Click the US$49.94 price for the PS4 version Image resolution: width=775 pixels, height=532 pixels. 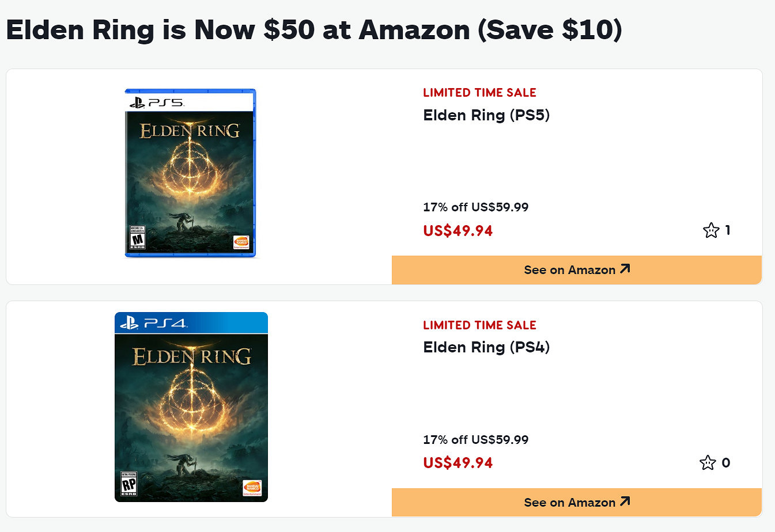coord(458,463)
